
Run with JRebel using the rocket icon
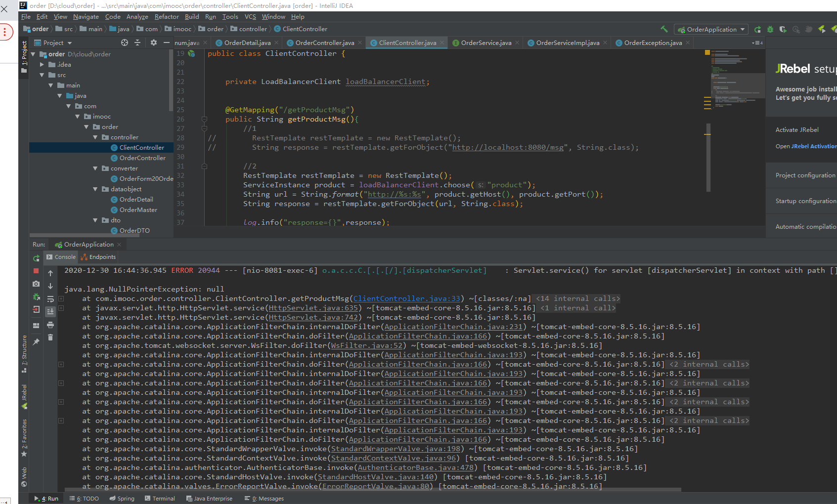pos(822,29)
